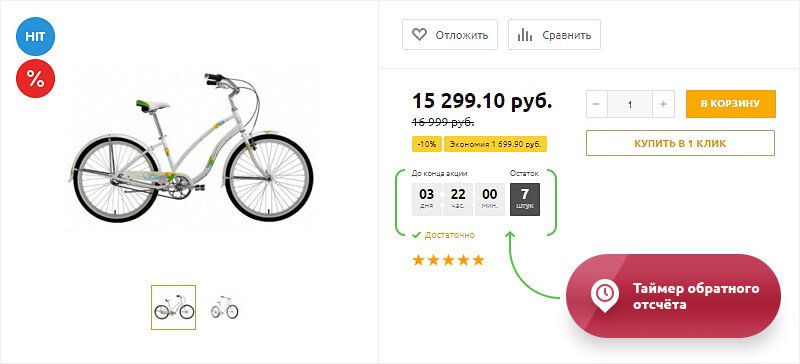Click the green checkmark beside Достаточно
The height and width of the screenshot is (364, 800).
[x=416, y=235]
